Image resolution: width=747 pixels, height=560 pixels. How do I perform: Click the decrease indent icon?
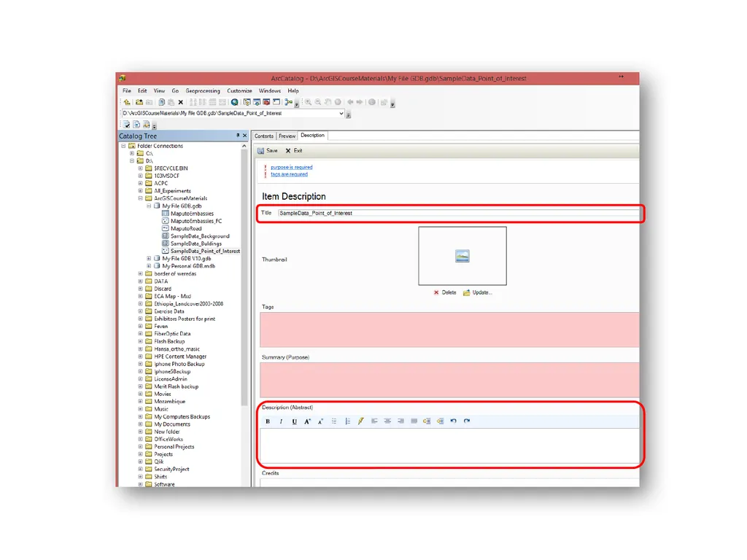[440, 421]
